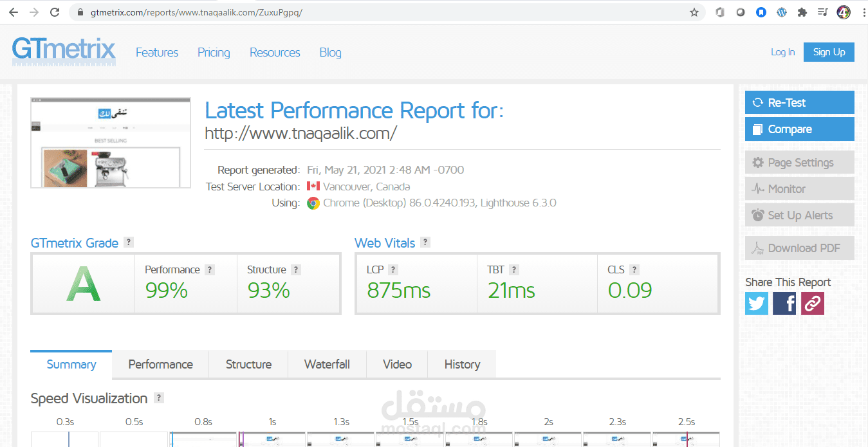Open the question mark beside Speed Visualization

click(x=159, y=398)
